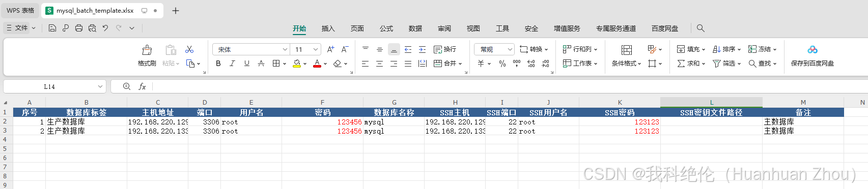This screenshot has width=868, height=189.
Task: Toggle underline formatting
Action: 247,64
